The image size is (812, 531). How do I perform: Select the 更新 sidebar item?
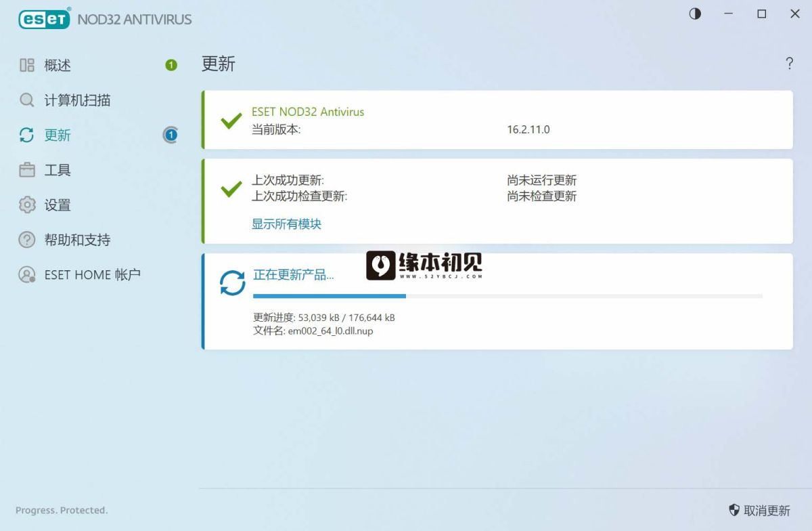coord(58,135)
